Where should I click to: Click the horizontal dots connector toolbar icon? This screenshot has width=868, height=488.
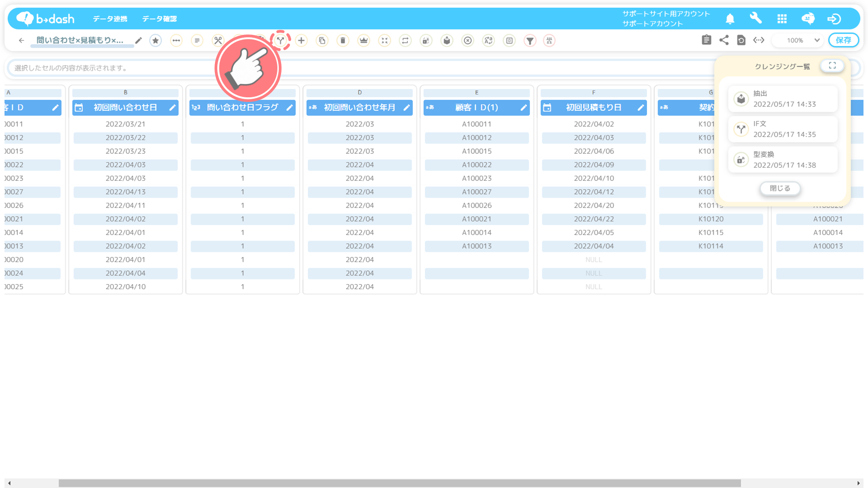176,40
